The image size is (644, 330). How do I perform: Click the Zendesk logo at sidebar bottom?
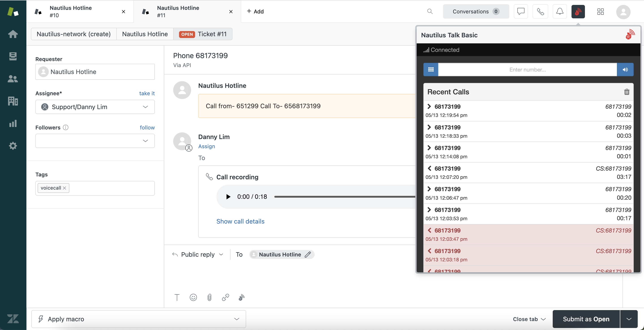point(13,319)
